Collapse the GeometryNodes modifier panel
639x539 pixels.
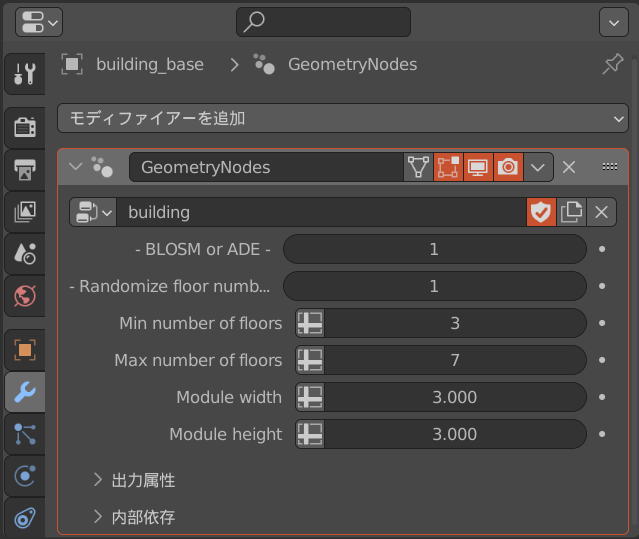[x=75, y=167]
